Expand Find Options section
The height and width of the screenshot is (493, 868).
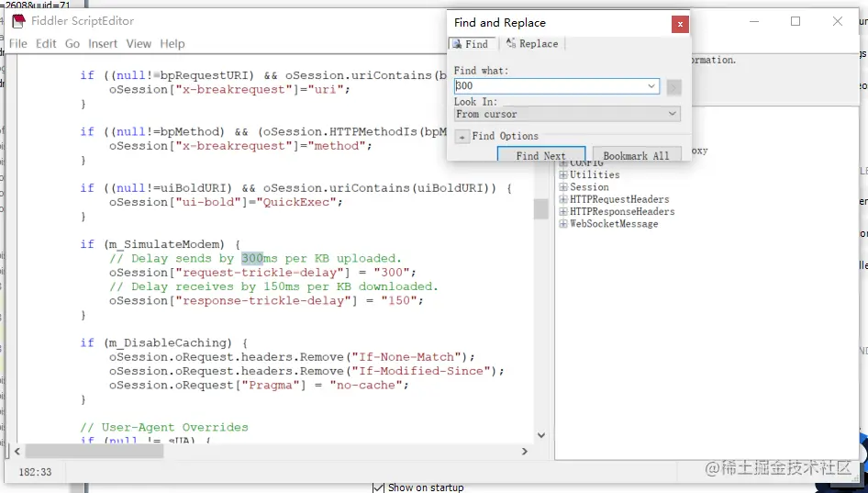coord(462,136)
